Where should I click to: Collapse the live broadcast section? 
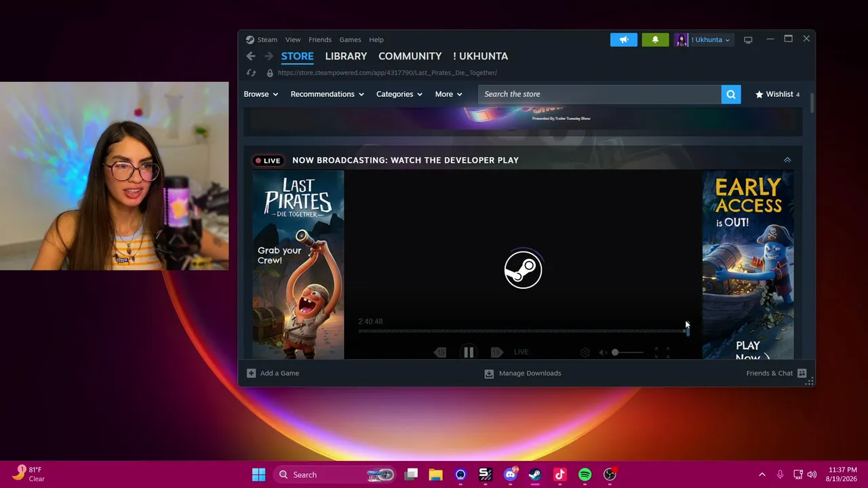(x=787, y=160)
